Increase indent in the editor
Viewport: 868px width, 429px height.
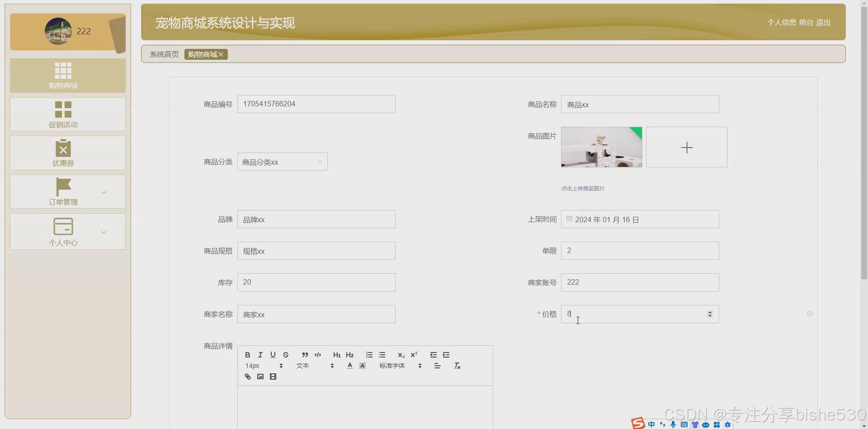coord(446,355)
